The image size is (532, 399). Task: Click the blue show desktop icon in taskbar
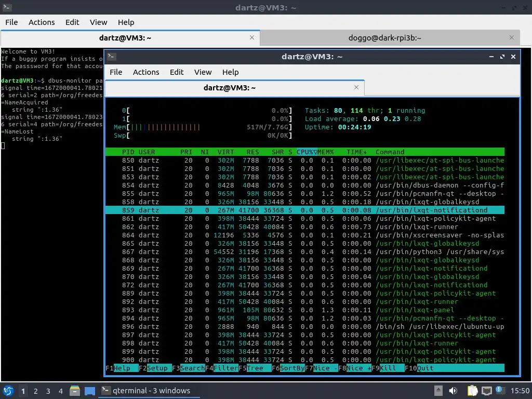90,391
